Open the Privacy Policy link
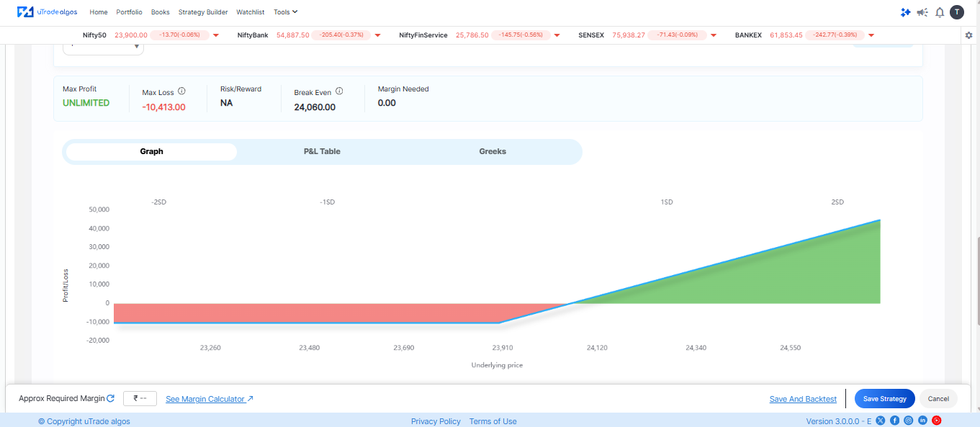Viewport: 980px width, 427px height. point(436,421)
